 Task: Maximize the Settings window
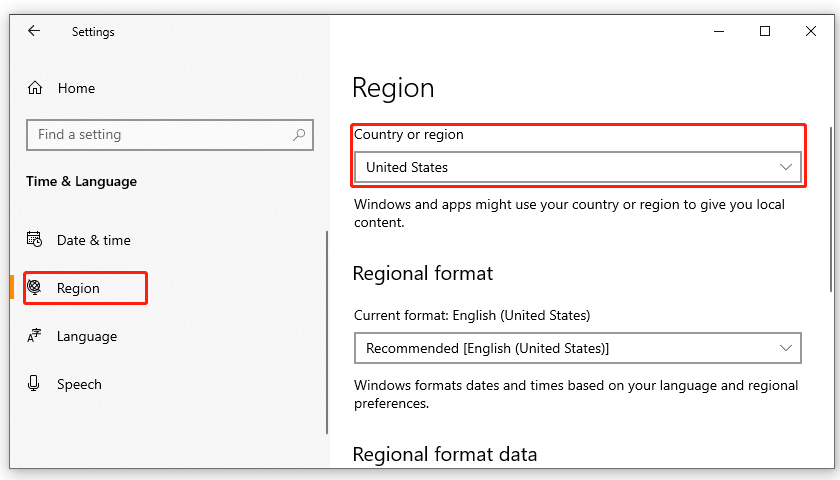click(x=765, y=31)
